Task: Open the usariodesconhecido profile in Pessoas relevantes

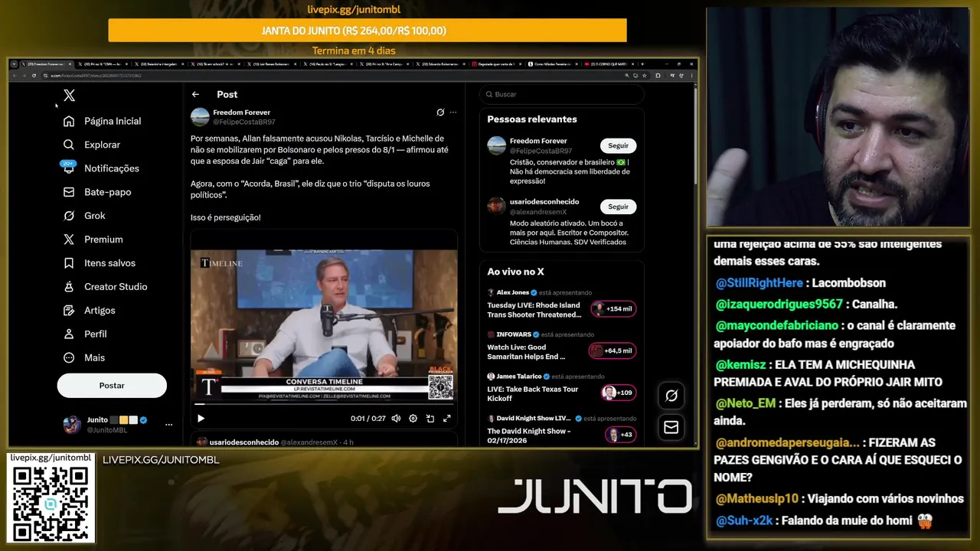Action: click(544, 202)
